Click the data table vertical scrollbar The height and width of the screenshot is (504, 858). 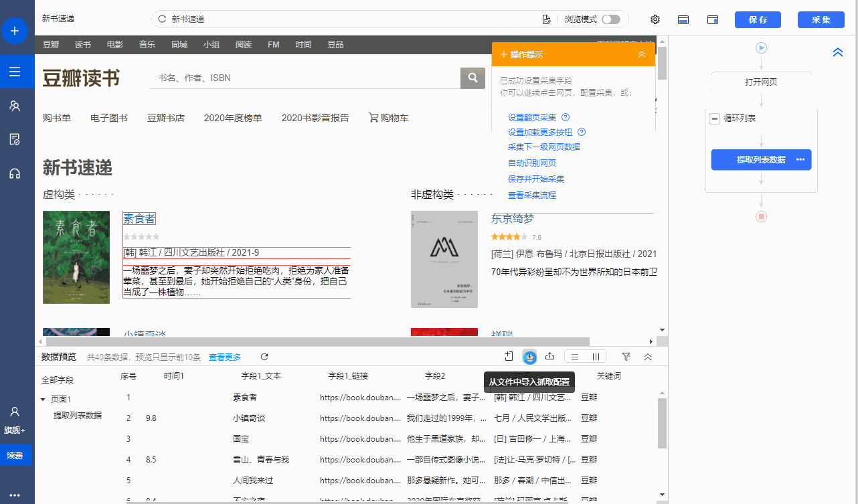663,423
